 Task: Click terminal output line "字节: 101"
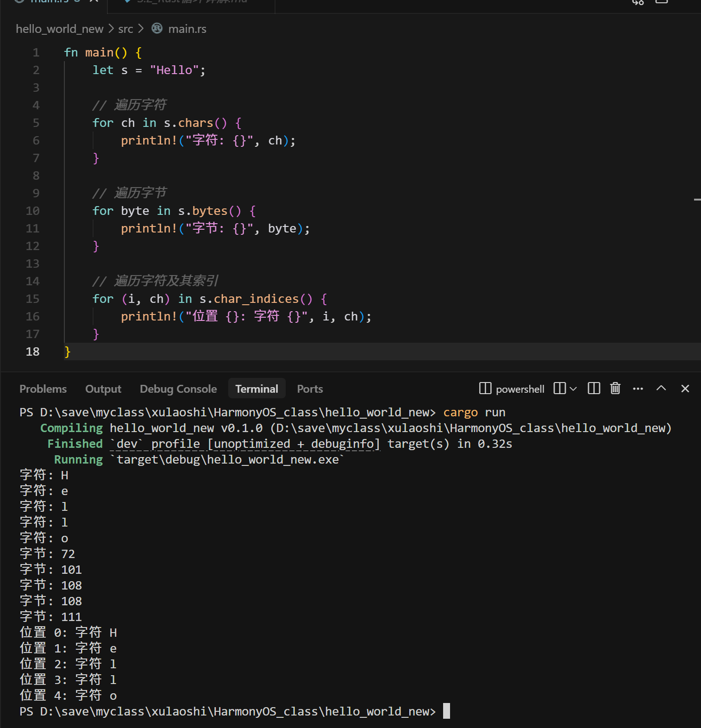51,570
